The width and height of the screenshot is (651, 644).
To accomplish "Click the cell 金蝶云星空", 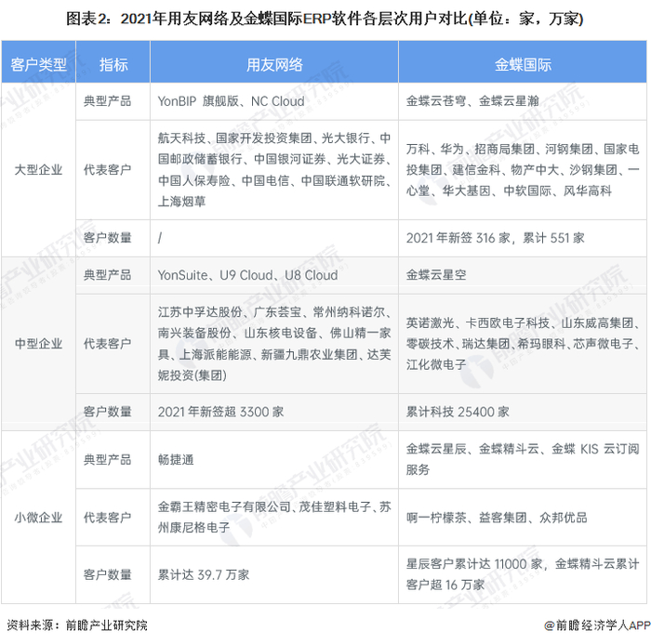I will 523,275.
